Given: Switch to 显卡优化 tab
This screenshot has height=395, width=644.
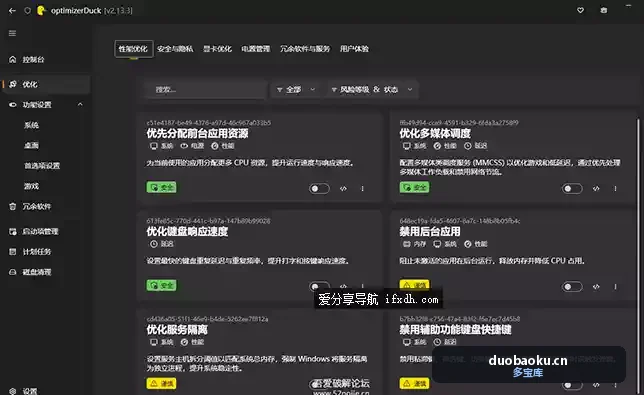Looking at the screenshot, I should 217,49.
